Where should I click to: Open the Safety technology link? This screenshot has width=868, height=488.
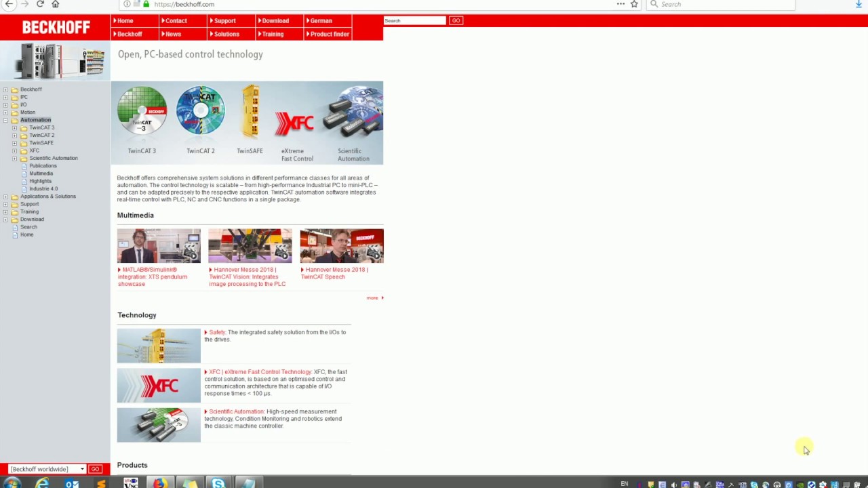(x=217, y=332)
